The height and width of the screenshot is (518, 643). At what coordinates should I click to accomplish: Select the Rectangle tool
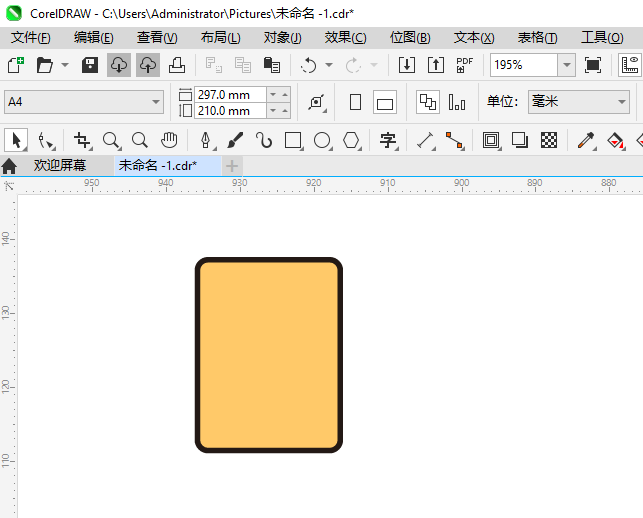point(293,141)
